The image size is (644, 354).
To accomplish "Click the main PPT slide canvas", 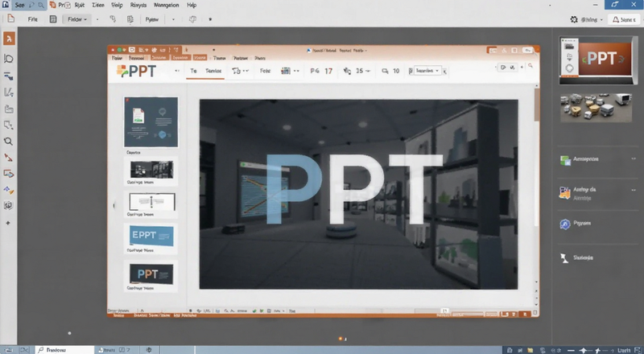I will 358,194.
